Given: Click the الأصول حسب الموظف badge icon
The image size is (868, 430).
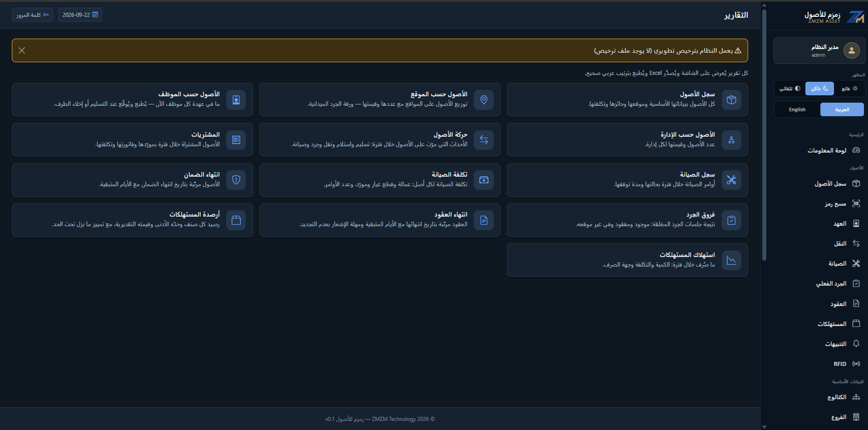Looking at the screenshot, I should point(236,100).
